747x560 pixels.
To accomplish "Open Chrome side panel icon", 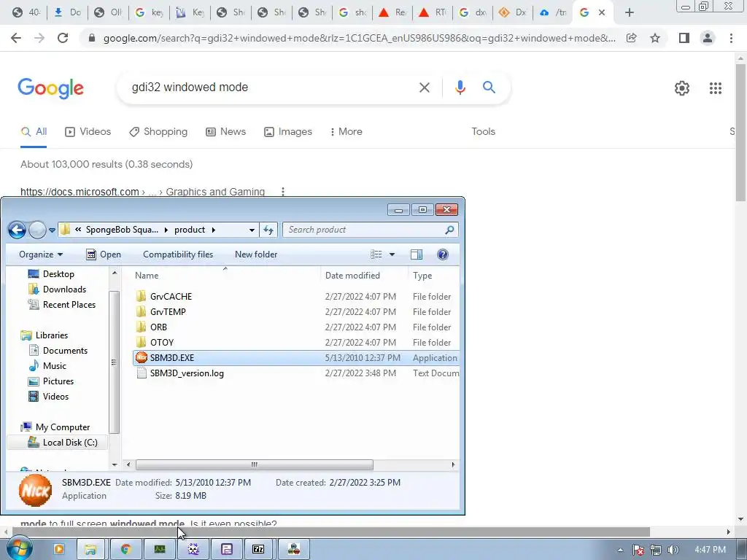I will point(684,38).
